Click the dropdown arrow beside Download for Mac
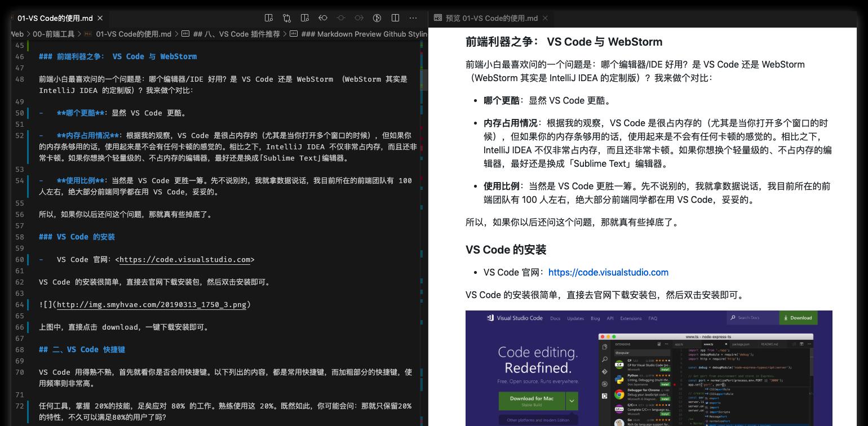Screen dimensions: 868x426 pos(572,401)
